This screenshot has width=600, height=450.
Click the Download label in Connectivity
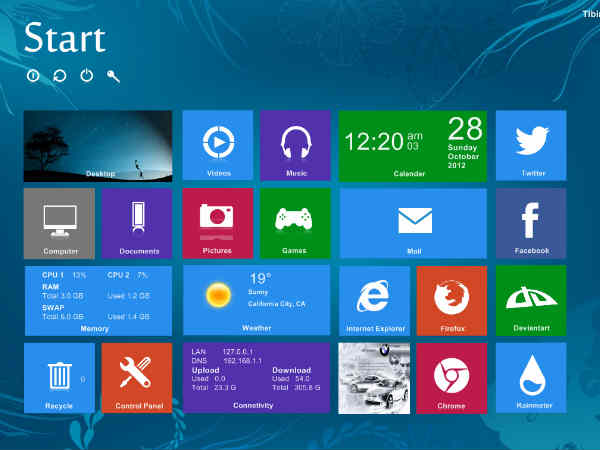pyautogui.click(x=292, y=370)
